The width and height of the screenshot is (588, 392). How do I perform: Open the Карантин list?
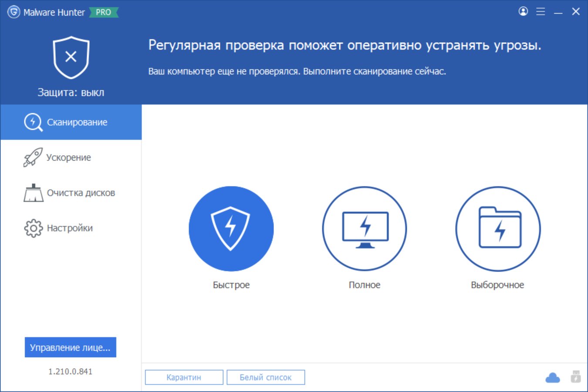point(184,377)
